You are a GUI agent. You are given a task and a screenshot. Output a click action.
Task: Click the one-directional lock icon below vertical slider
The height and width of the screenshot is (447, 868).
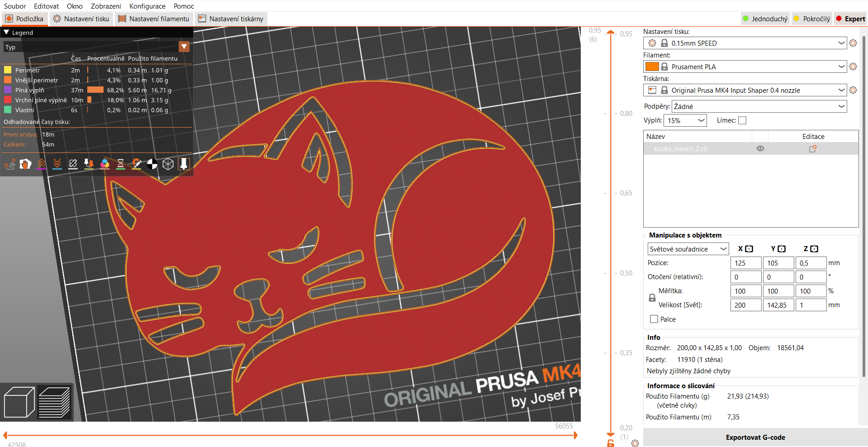[x=611, y=443]
